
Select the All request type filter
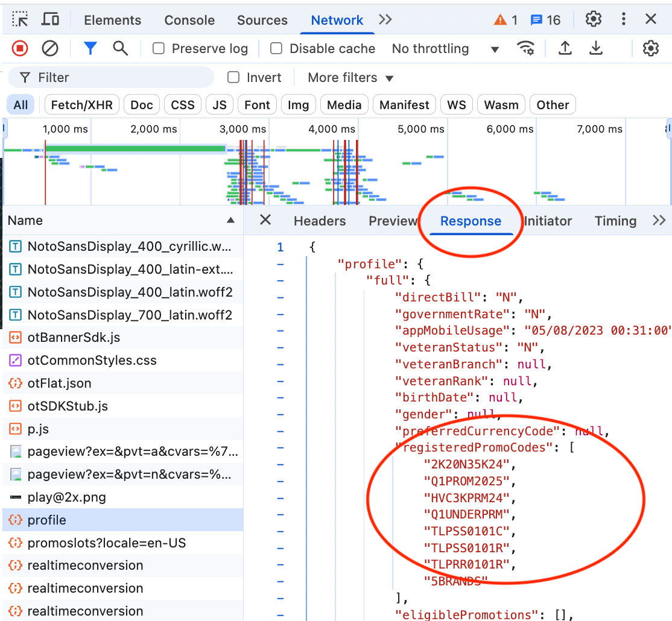point(21,105)
